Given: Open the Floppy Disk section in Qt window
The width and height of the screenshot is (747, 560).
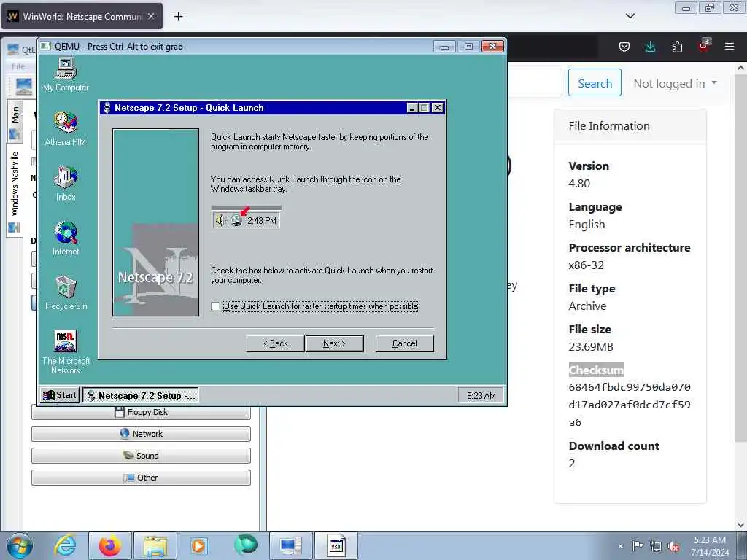Looking at the screenshot, I should click(x=141, y=412).
